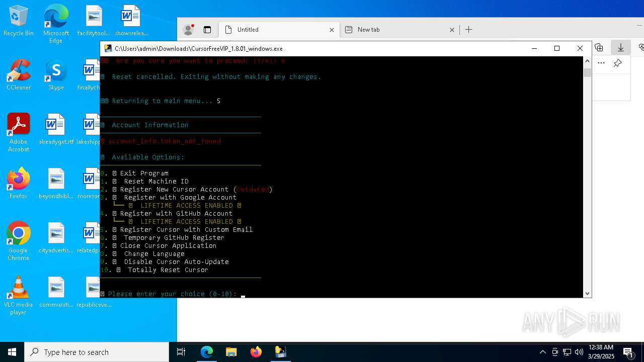
Task: Open File Explorer from taskbar
Action: pyautogui.click(x=231, y=352)
